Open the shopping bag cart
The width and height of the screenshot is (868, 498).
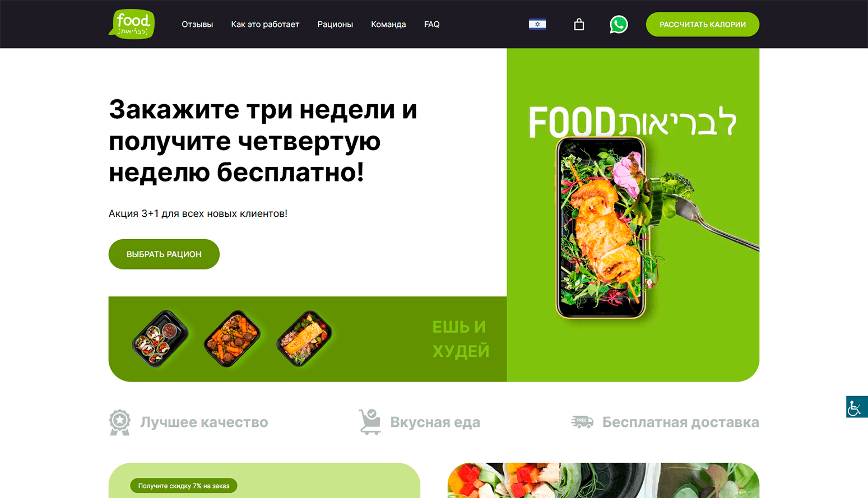click(579, 24)
